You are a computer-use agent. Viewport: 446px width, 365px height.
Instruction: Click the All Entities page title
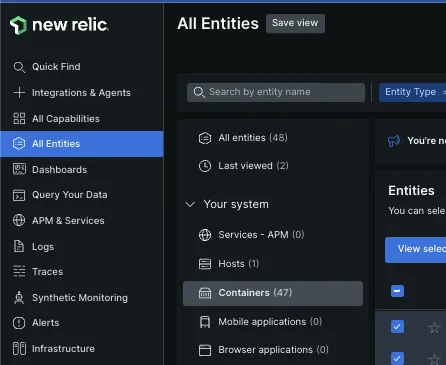pos(218,24)
